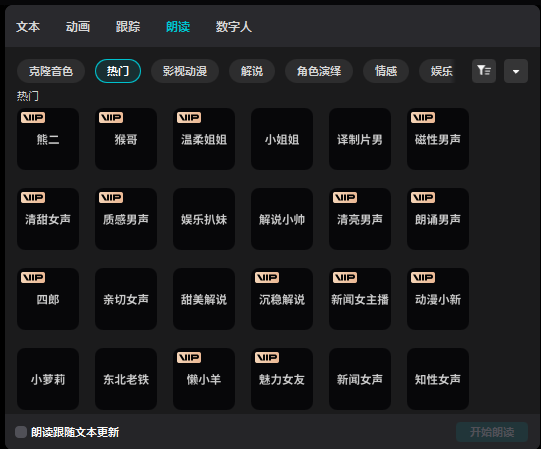Pick the 熊二 voice card
541x449 pixels.
tap(48, 139)
